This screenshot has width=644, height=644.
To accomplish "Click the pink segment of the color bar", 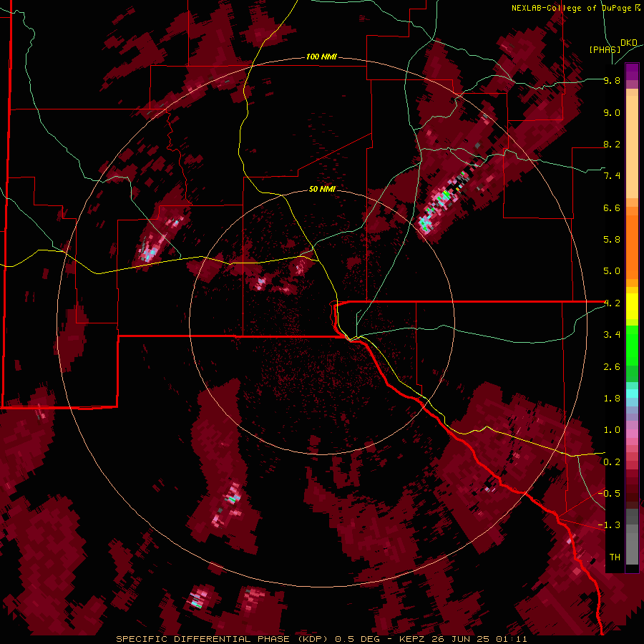I will coord(632,433).
